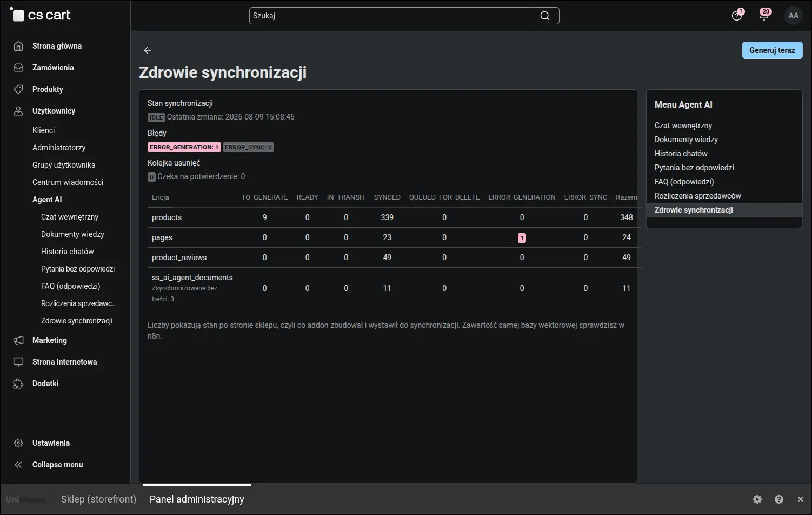Click the pink 1 badge in pages row
Screen dimensions: 812x515
tap(522, 238)
